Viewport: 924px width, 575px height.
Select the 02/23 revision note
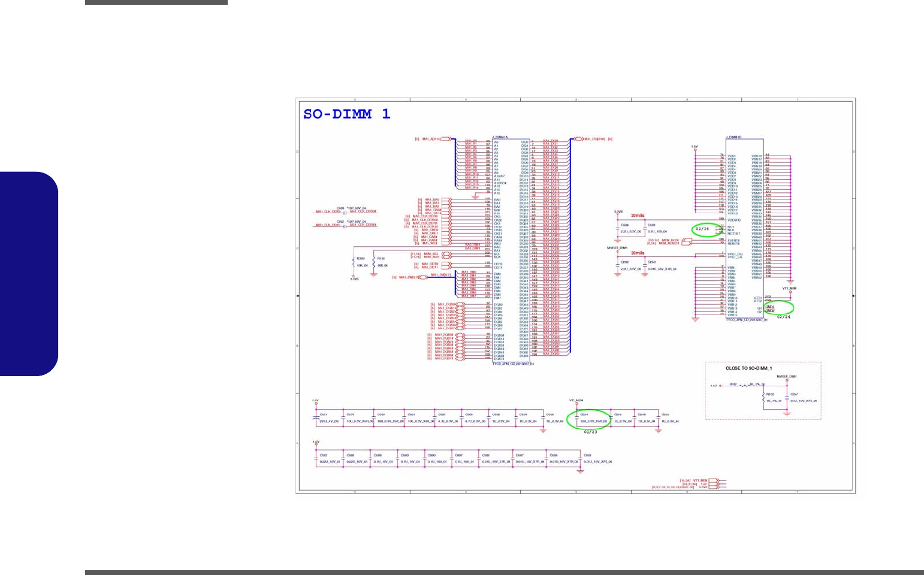click(x=590, y=431)
